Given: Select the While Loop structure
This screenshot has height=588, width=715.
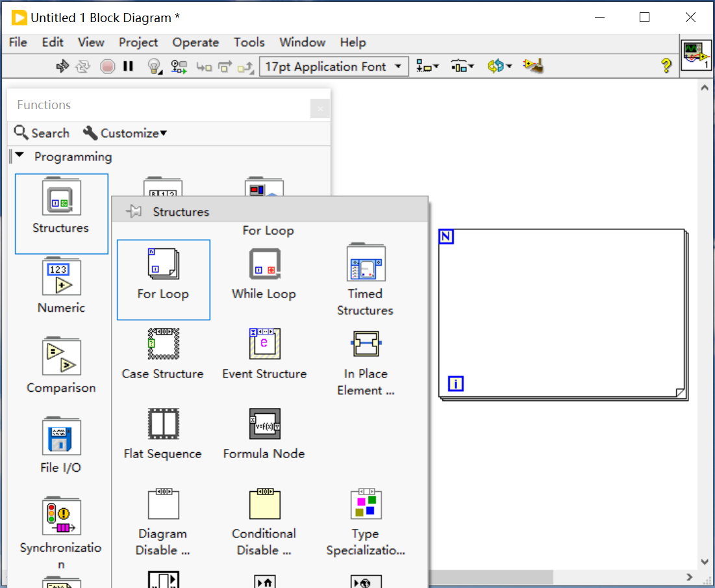Looking at the screenshot, I should [x=264, y=275].
